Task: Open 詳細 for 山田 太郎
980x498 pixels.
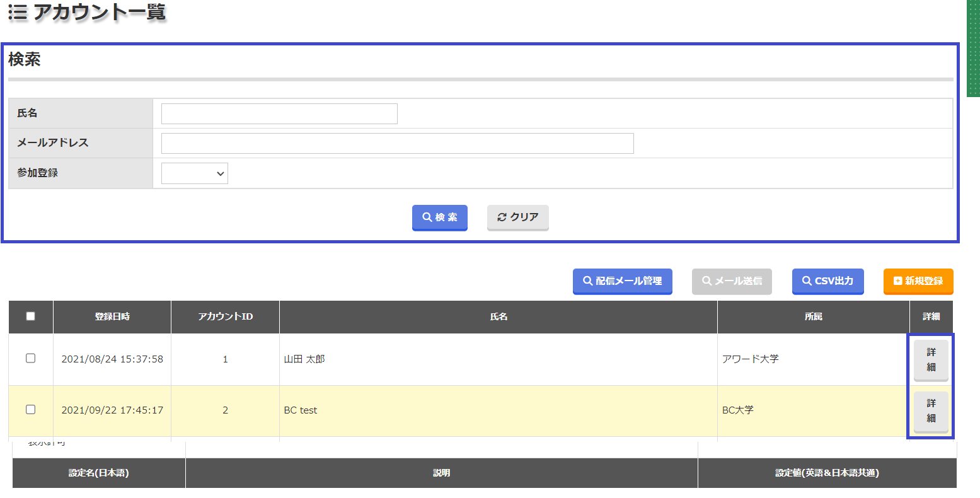Action: [931, 360]
